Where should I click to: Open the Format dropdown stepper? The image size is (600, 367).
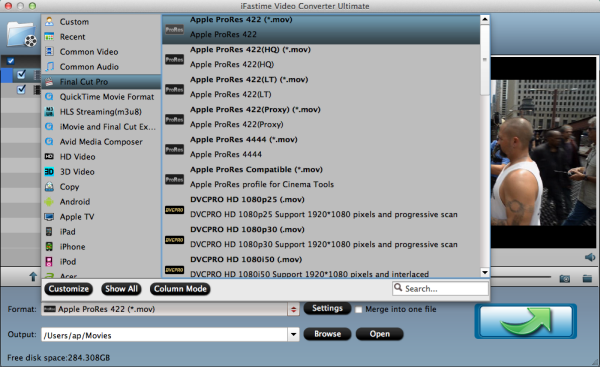pos(293,309)
